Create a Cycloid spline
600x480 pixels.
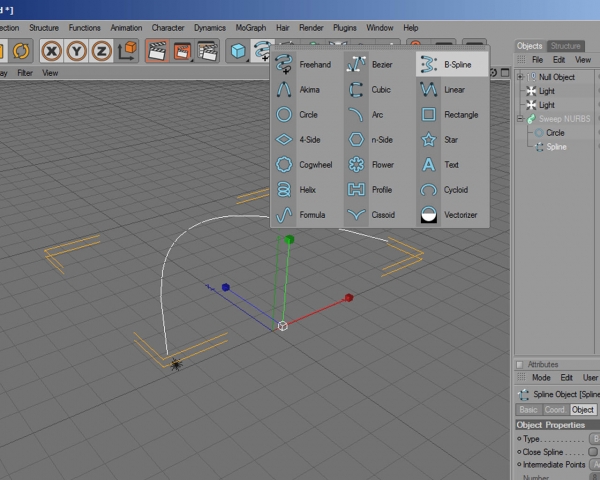452,189
